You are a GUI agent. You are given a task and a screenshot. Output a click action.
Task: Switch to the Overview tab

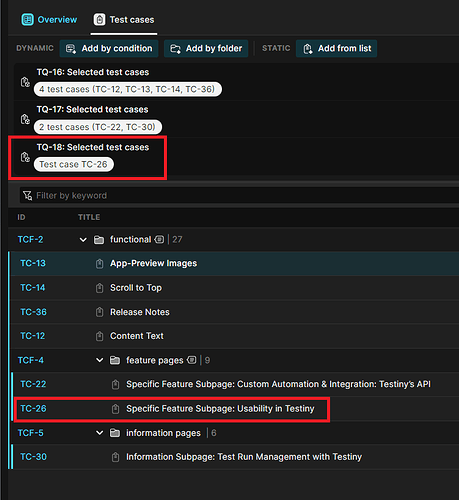point(49,20)
